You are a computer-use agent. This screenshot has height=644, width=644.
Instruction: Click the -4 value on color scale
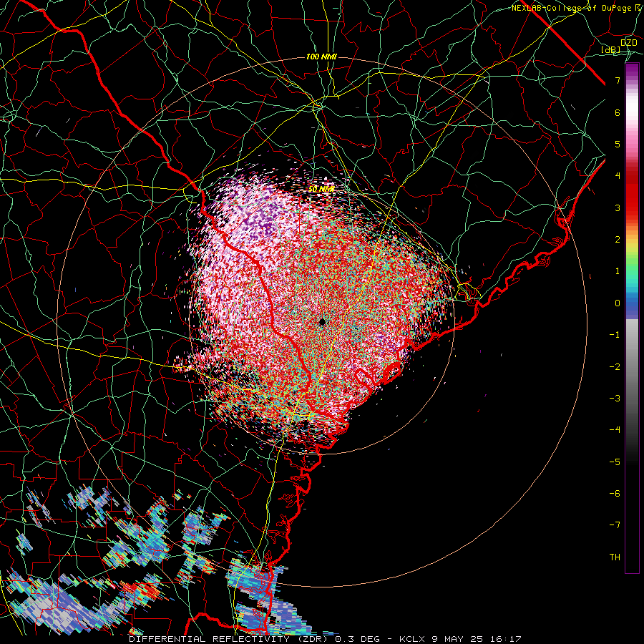coord(615,429)
